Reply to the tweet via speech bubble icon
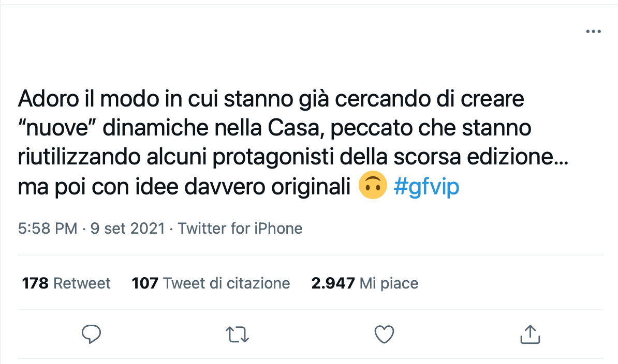The image size is (618, 364). click(91, 334)
